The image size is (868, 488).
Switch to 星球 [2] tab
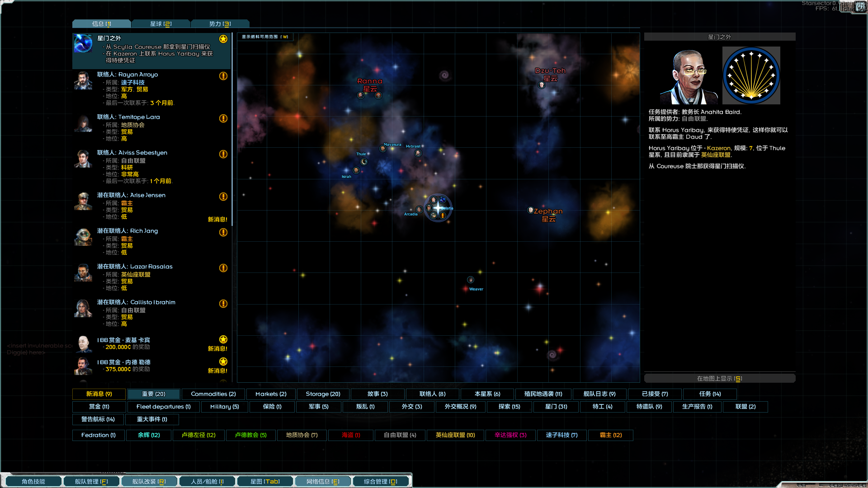tap(161, 24)
